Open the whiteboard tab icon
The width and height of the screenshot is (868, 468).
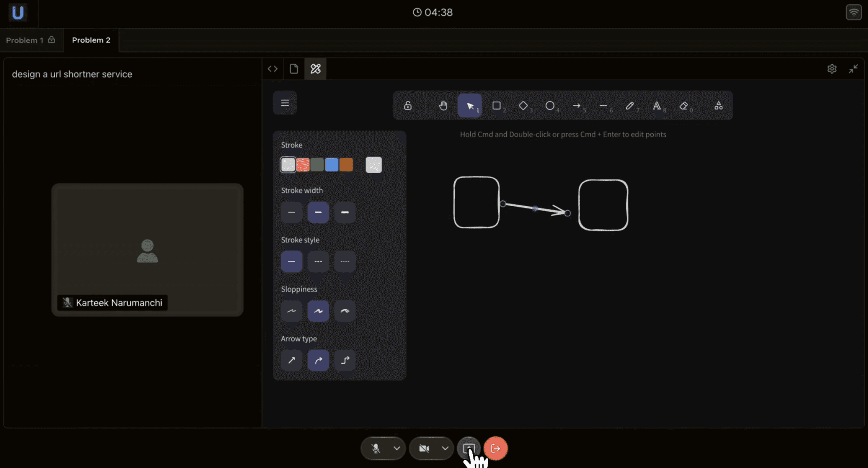(x=315, y=69)
